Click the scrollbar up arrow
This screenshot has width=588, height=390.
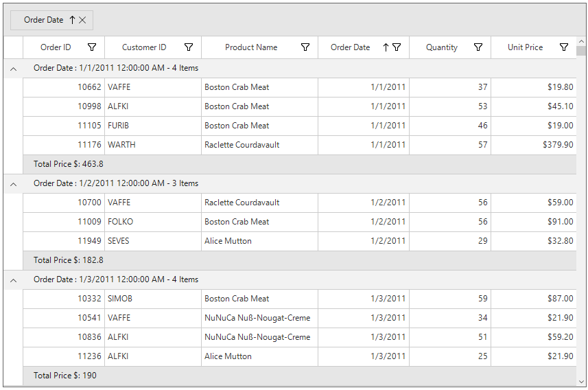(581, 41)
